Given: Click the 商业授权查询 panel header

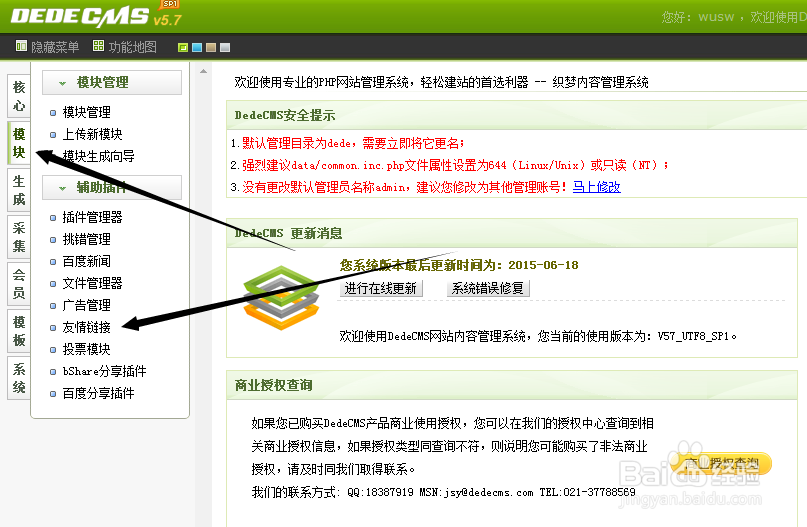Looking at the screenshot, I should coord(512,385).
